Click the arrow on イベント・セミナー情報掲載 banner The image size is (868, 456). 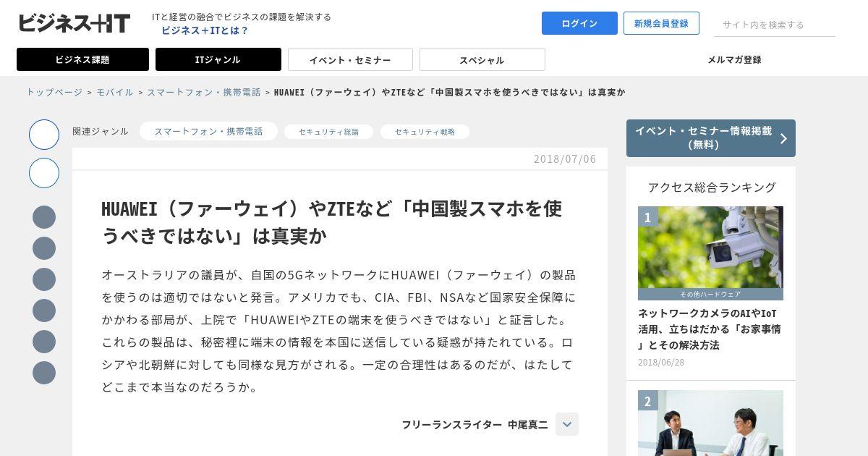pos(783,138)
